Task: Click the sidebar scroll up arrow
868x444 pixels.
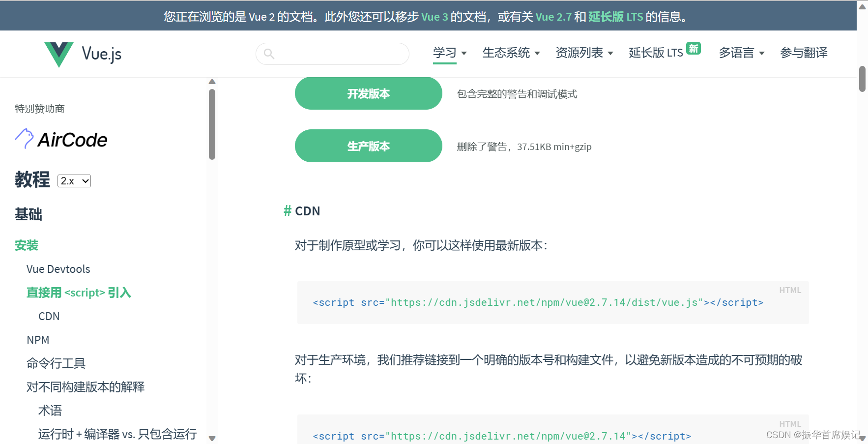Action: click(212, 82)
